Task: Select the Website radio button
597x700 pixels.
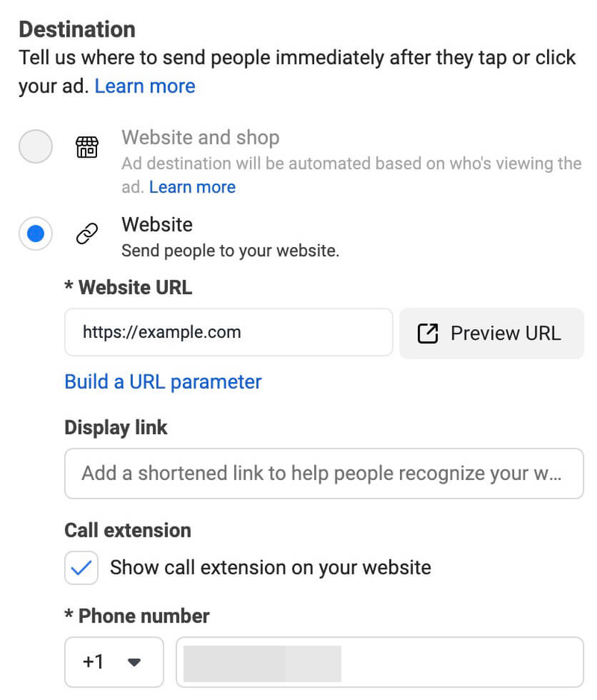Action: (x=35, y=234)
